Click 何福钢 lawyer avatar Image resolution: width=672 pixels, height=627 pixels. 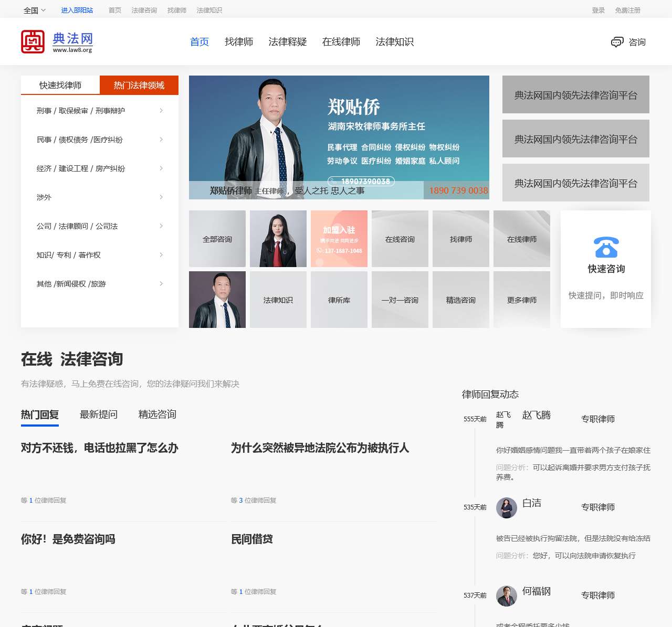tap(506, 596)
